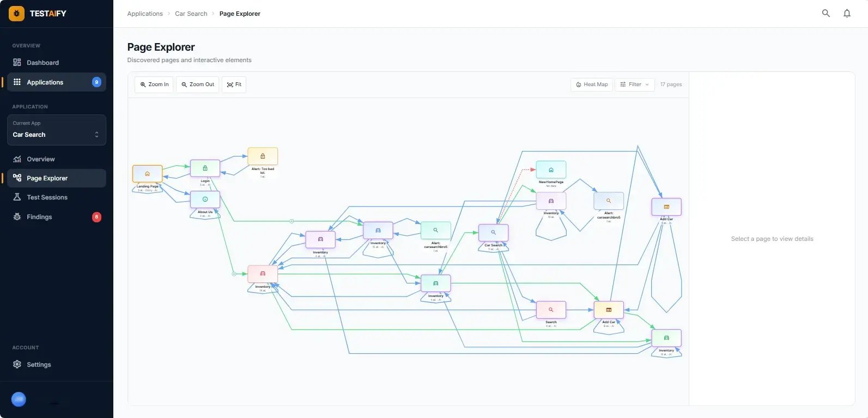Image resolution: width=868 pixels, height=418 pixels.
Task: Open the notifications bell
Action: (847, 13)
